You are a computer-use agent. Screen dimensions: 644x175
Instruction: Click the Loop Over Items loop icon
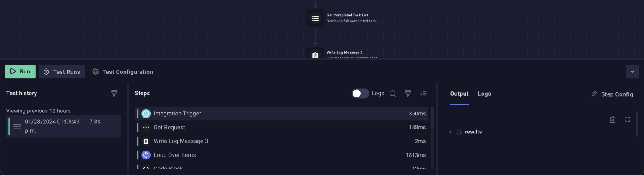(146, 155)
